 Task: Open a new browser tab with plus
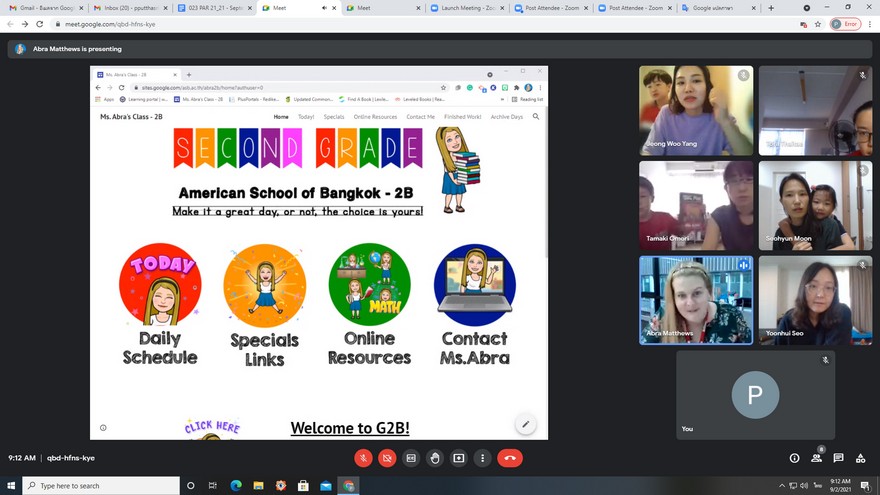771,8
